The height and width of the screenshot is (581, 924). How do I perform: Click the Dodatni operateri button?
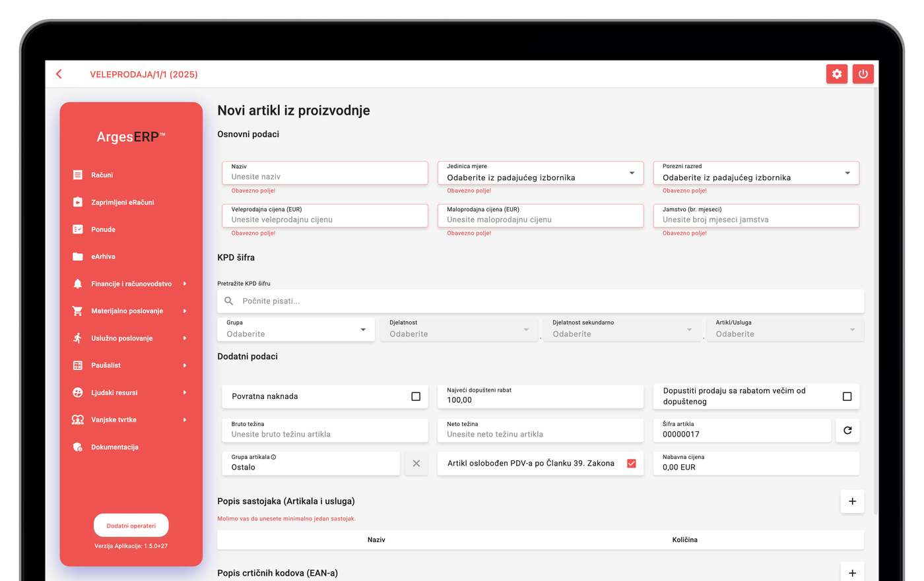pos(131,526)
